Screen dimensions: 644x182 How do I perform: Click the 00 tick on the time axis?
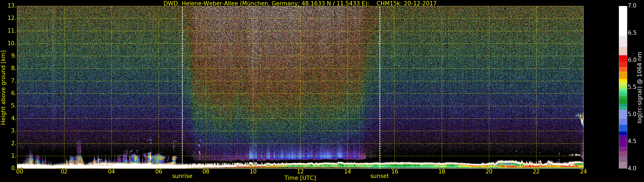pyautogui.click(x=19, y=172)
